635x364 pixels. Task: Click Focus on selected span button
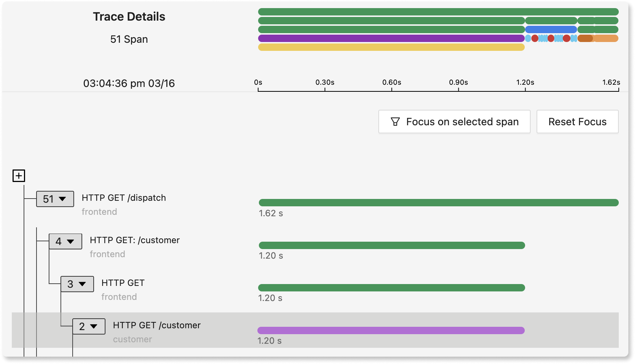pyautogui.click(x=454, y=122)
